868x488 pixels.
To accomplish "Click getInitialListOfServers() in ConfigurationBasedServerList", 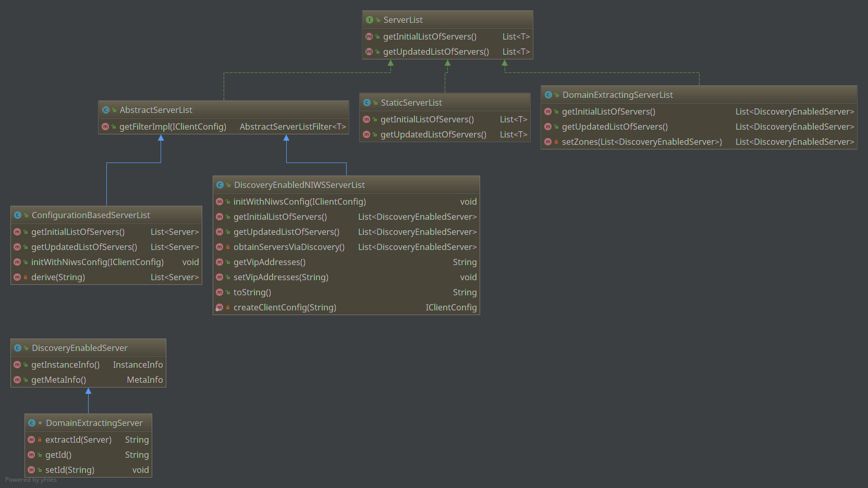I will (x=78, y=232).
